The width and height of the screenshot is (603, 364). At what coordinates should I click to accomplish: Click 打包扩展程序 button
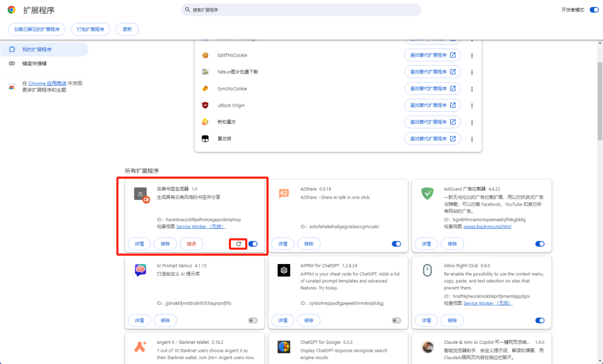[x=90, y=29]
